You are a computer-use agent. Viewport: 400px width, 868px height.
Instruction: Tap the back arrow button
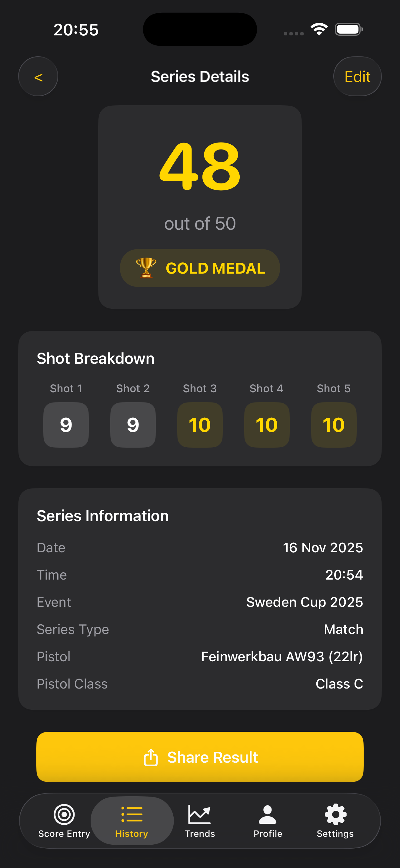coord(38,77)
